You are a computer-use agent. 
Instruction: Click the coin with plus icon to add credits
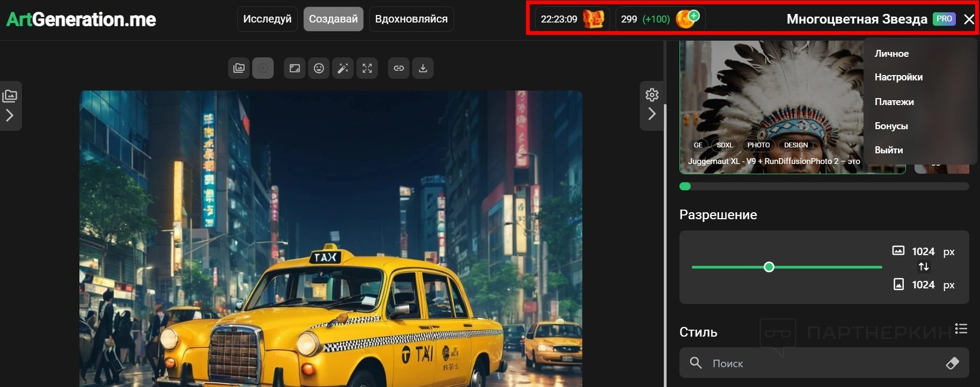click(x=688, y=19)
